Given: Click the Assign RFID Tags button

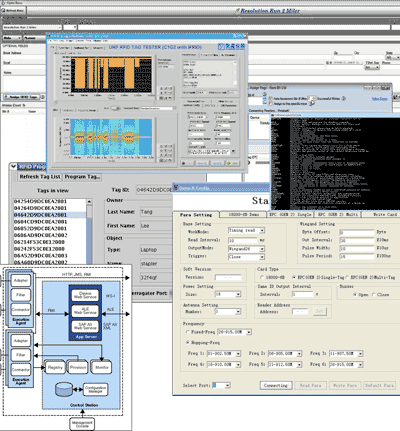Looking at the screenshot, I should (22, 97).
